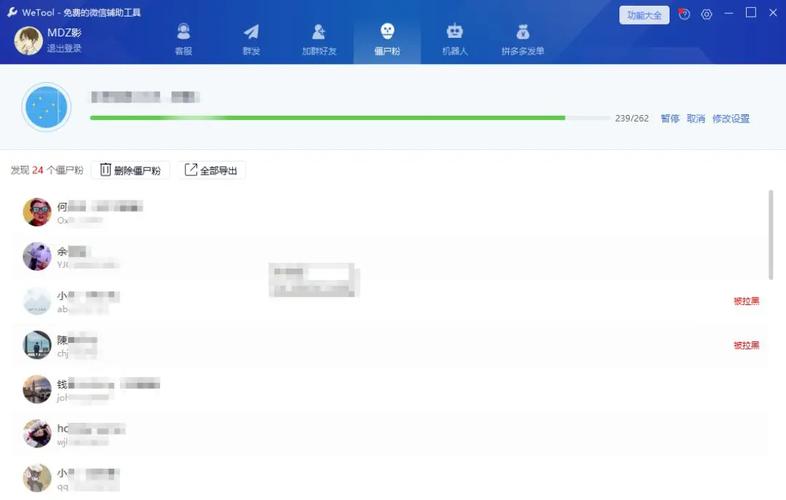Click the WeTool wrench logo icon
The image size is (786, 500).
(13, 12)
